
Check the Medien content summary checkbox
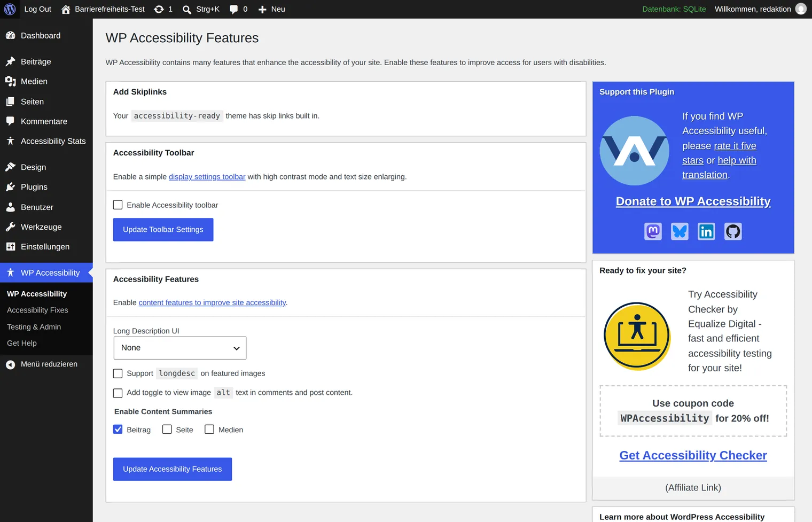click(x=209, y=430)
